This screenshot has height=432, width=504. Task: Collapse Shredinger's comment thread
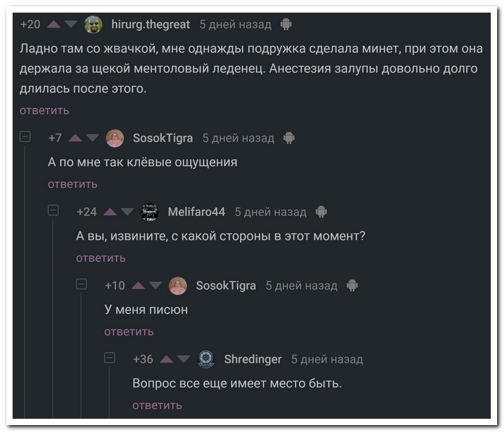110,358
